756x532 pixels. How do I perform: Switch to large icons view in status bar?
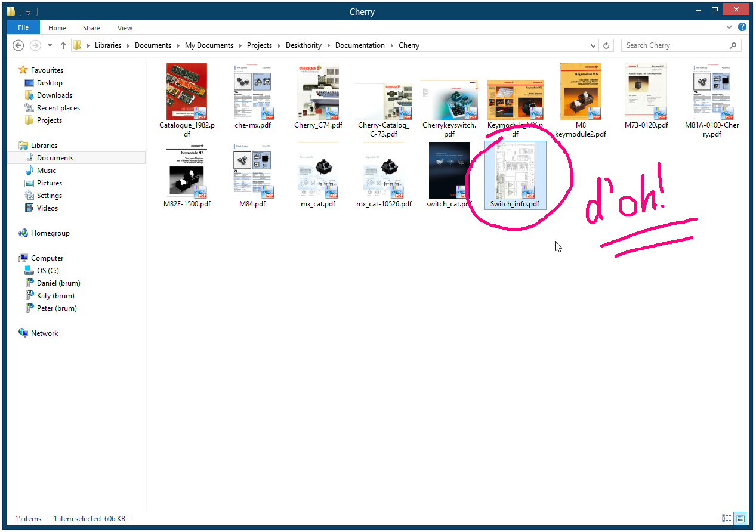[739, 518]
